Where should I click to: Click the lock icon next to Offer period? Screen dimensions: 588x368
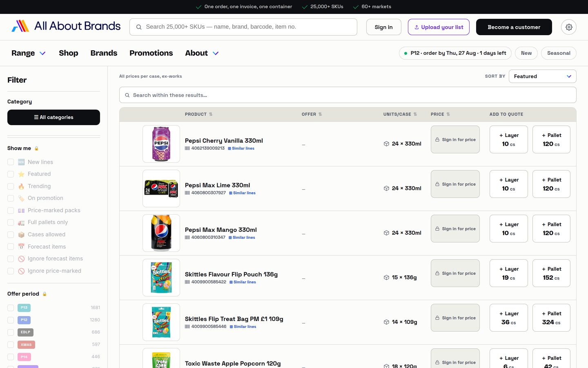[45, 294]
